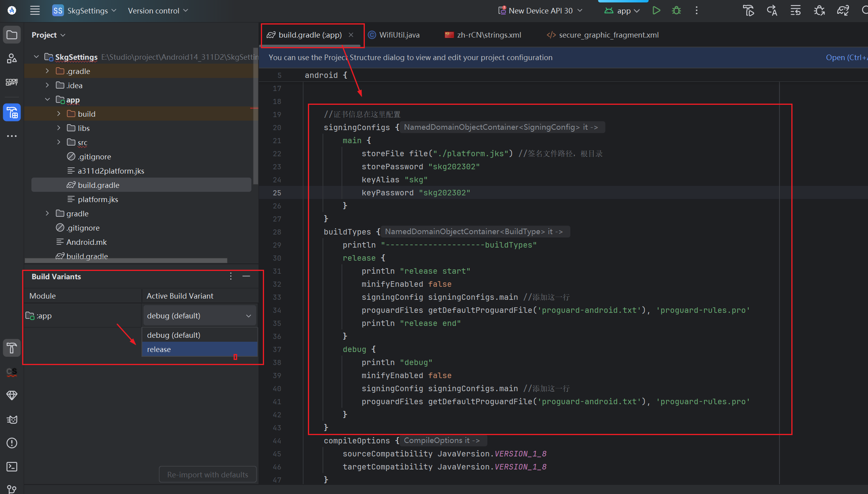This screenshot has height=494, width=868.
Task: Click the :app module cell
Action: tap(83, 316)
